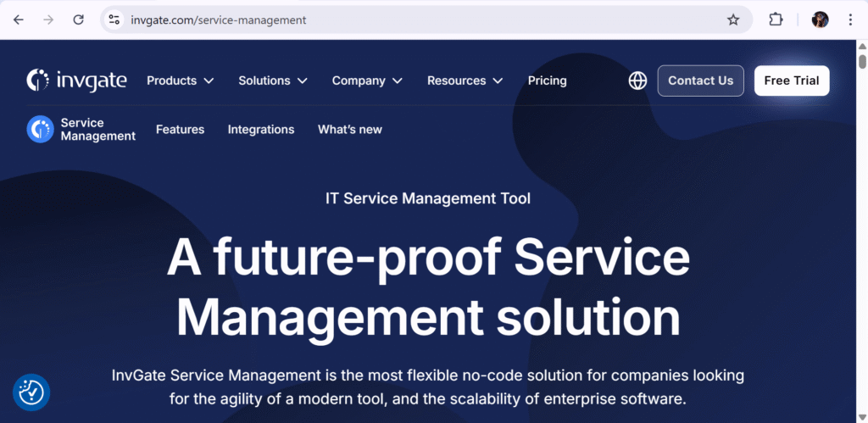Open the What's new sub-navigation link
Image resolution: width=868 pixels, height=423 pixels.
350,130
